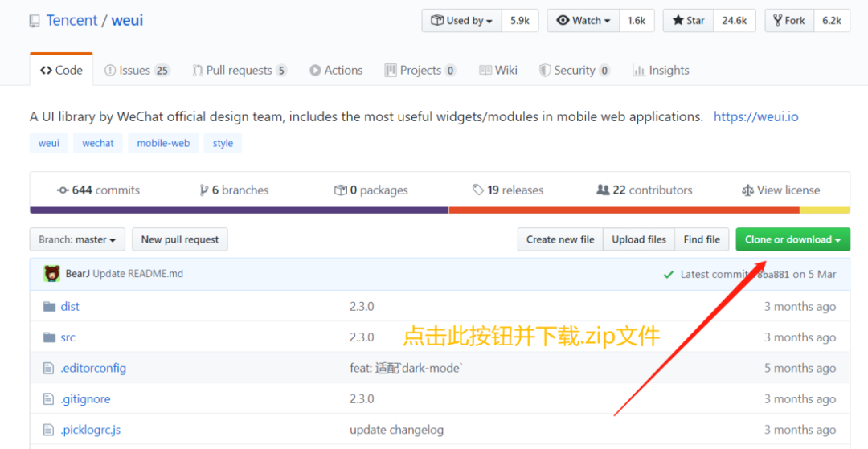This screenshot has height=449, width=868.
Task: View the 24.6k stargazers count
Action: coord(735,20)
